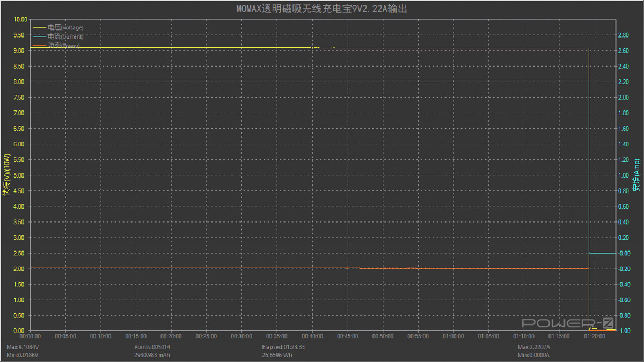
Task: Click the orange Power legend line marker
Action: [40, 46]
